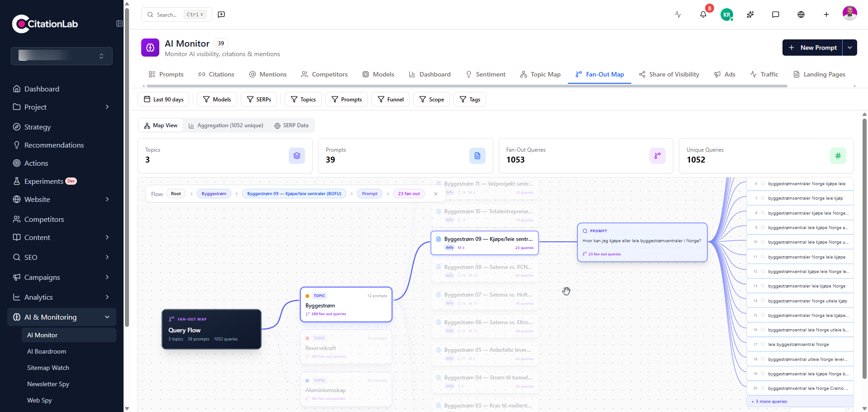Click the New Prompt button
Screen dimensions: 868x412
[812, 48]
